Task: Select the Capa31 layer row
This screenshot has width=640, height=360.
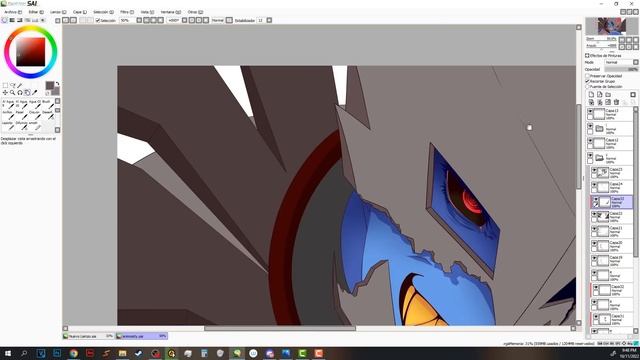Action: tap(612, 318)
